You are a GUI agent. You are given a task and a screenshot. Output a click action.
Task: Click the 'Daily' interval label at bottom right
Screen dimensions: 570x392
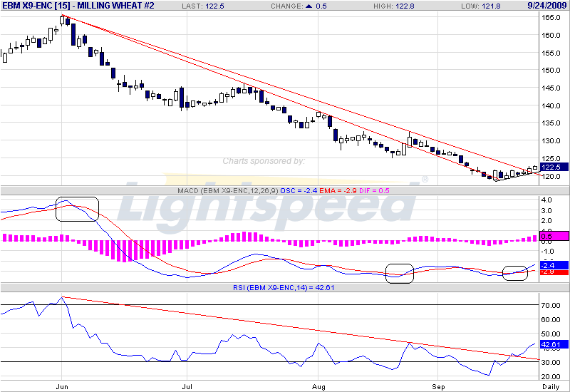[x=551, y=387]
